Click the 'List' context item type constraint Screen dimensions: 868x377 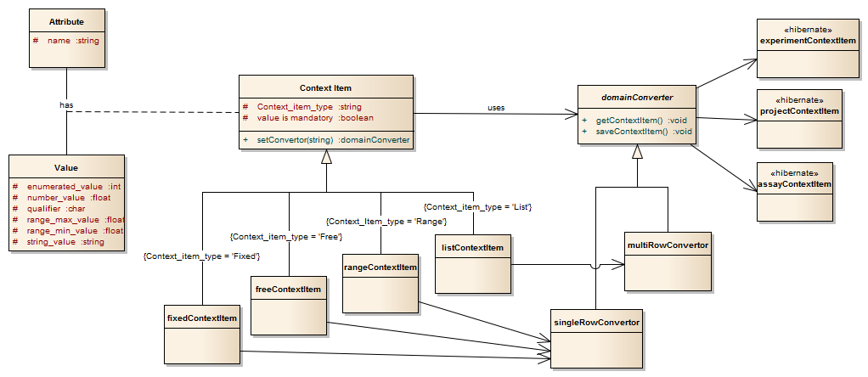click(477, 206)
